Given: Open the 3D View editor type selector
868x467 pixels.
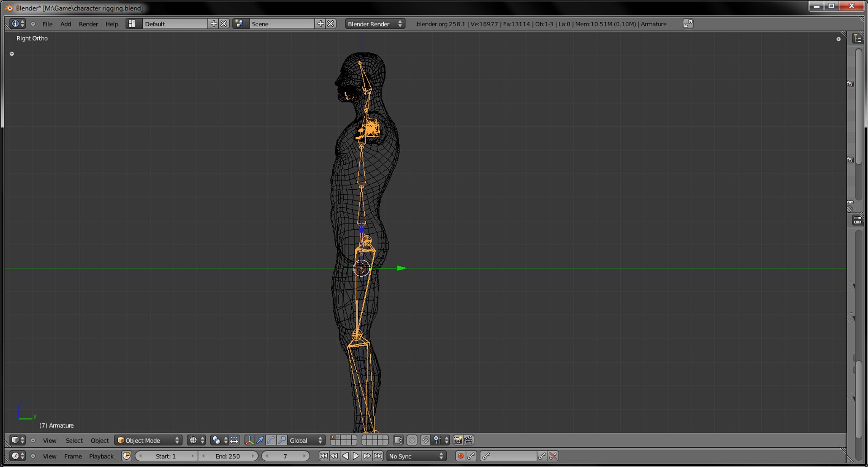Looking at the screenshot, I should [18, 440].
